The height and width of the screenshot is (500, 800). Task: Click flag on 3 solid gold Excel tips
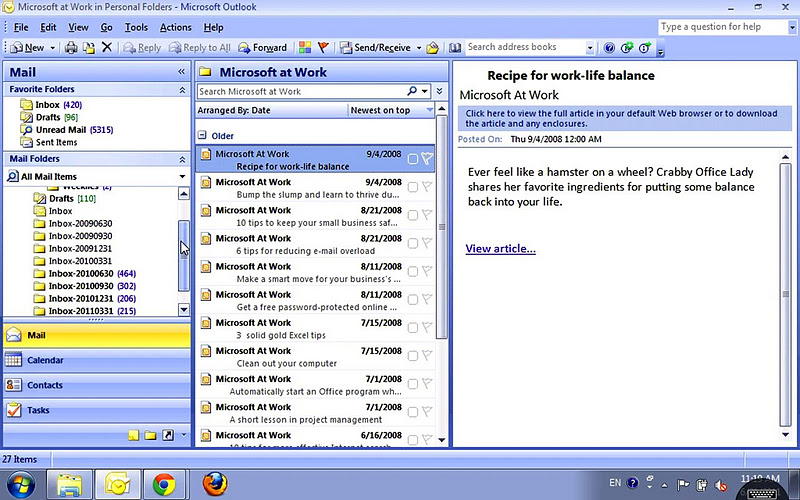(x=428, y=327)
